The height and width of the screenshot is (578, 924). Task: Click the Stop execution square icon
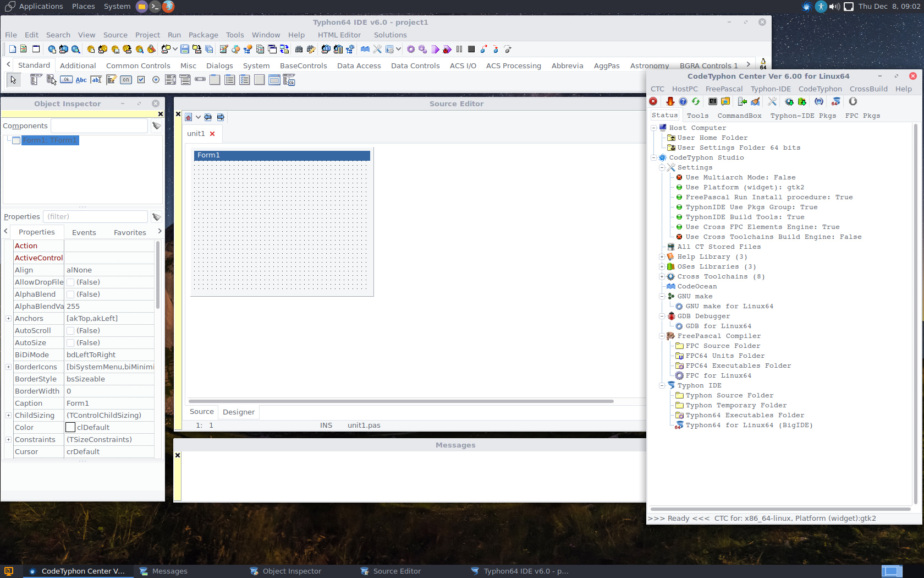pyautogui.click(x=471, y=49)
